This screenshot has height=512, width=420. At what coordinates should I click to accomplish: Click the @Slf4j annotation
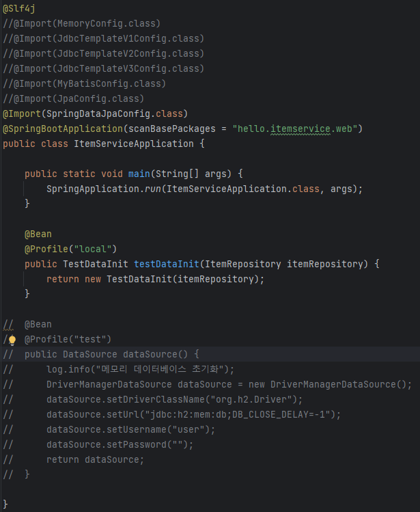[19, 8]
